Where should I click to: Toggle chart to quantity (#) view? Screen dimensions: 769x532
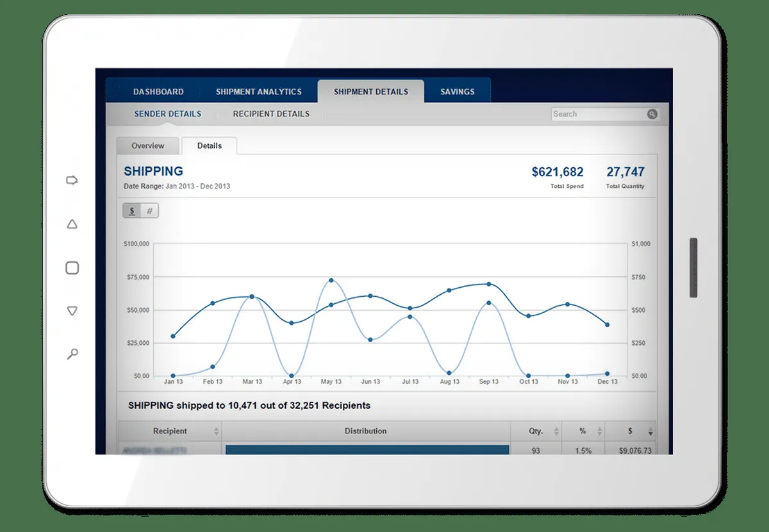149,211
